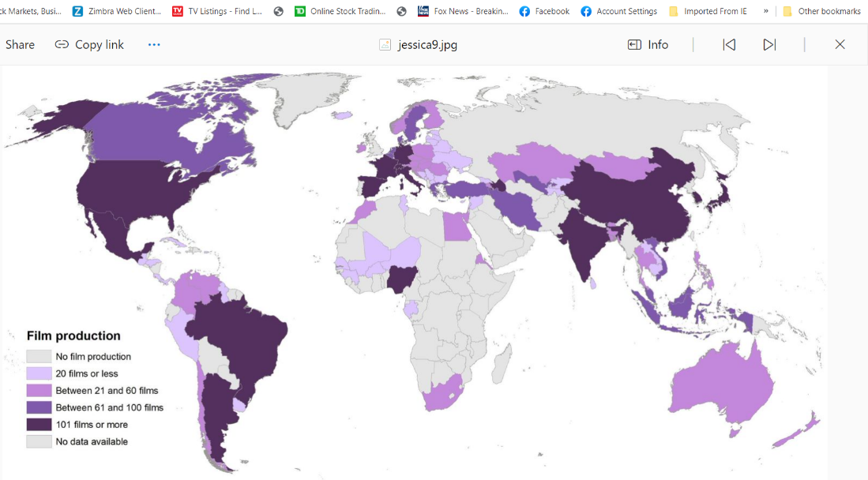The image size is (868, 480).
Task: Click the 101 films or more swatch
Action: [39, 425]
